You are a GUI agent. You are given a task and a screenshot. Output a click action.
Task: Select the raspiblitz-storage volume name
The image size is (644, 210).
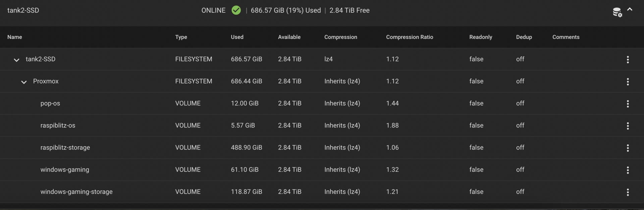click(65, 148)
